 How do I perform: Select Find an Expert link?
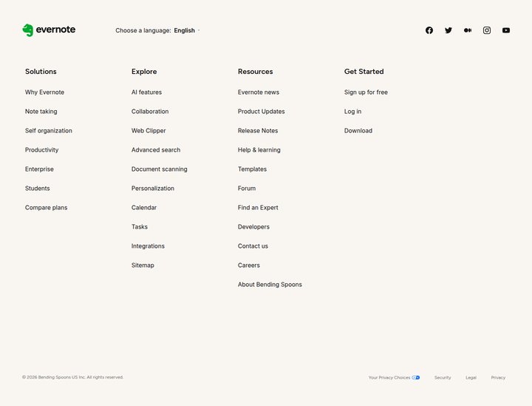pyautogui.click(x=258, y=208)
